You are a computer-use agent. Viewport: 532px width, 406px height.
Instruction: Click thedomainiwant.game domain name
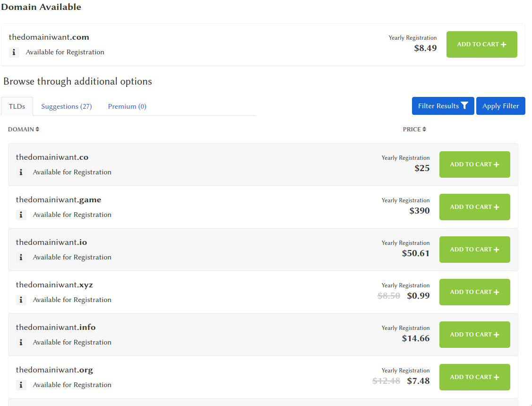tap(59, 199)
